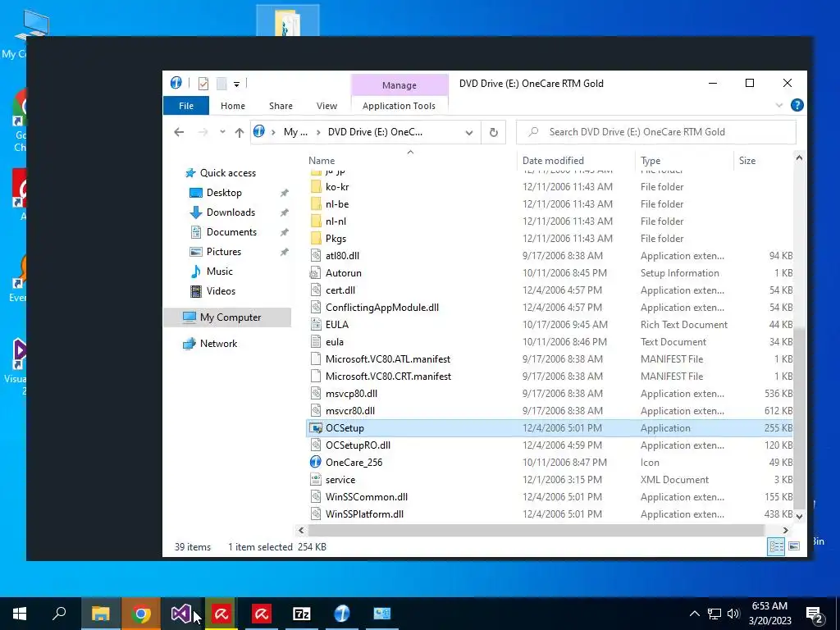
Task: Expand the ribbon chevron
Action: click(779, 106)
